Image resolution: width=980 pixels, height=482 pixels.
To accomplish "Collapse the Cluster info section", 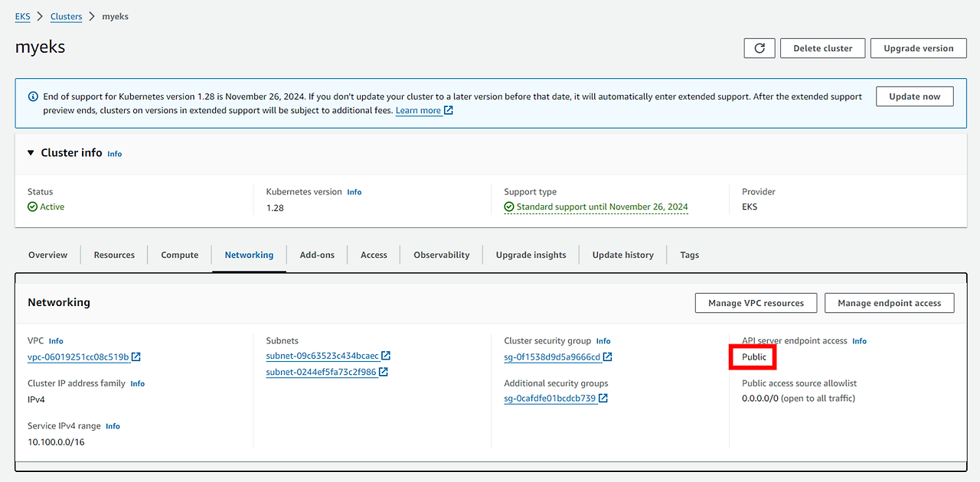I will (31, 153).
